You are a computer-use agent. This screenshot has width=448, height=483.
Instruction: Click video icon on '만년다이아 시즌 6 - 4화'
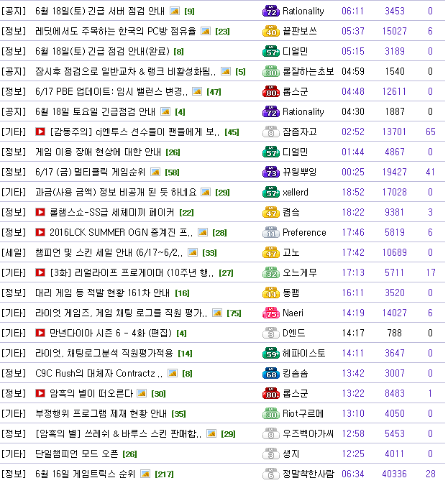[40, 333]
